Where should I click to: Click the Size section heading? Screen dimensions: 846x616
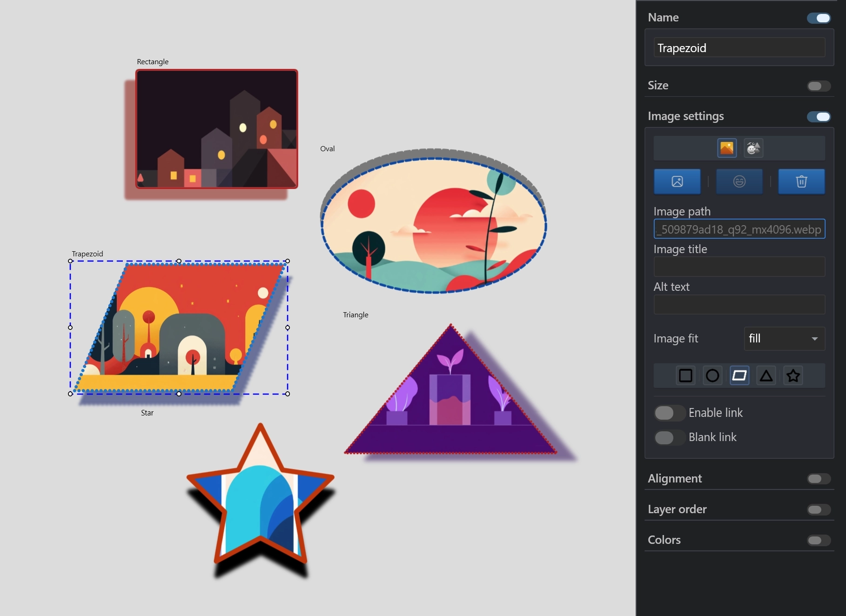tap(658, 85)
